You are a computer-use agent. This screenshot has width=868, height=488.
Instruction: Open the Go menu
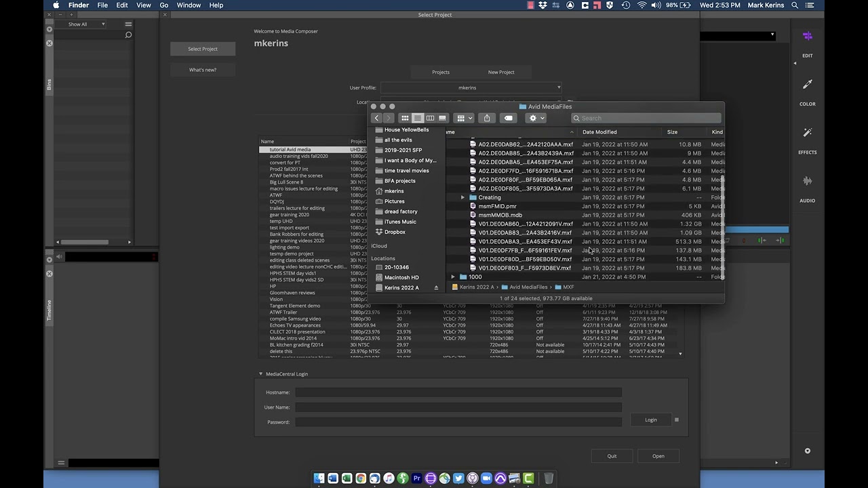coord(164,5)
